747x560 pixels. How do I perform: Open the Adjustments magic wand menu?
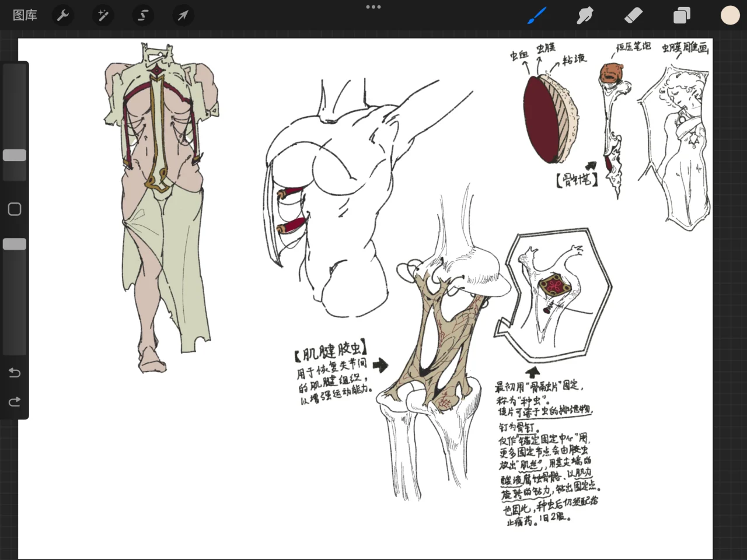point(103,15)
